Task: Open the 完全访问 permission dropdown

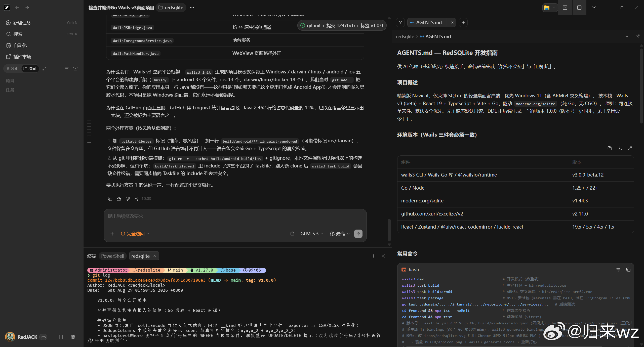Action: pos(135,234)
